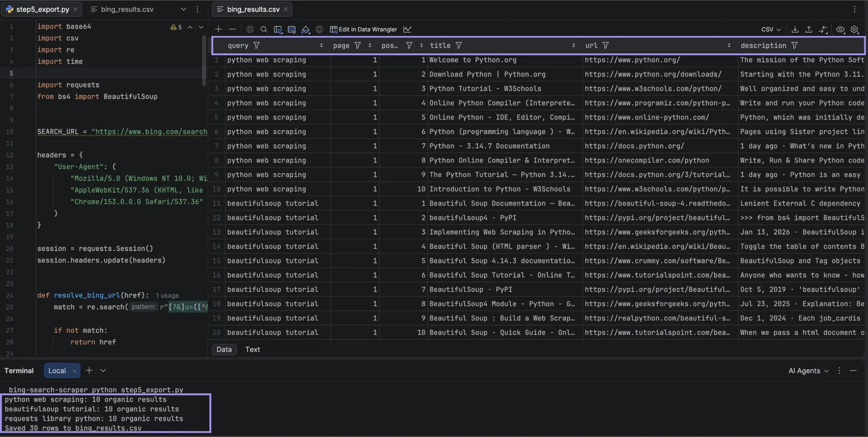This screenshot has height=437, width=868.
Task: Click the warning indicator showing 5 problems
Action: point(176,27)
